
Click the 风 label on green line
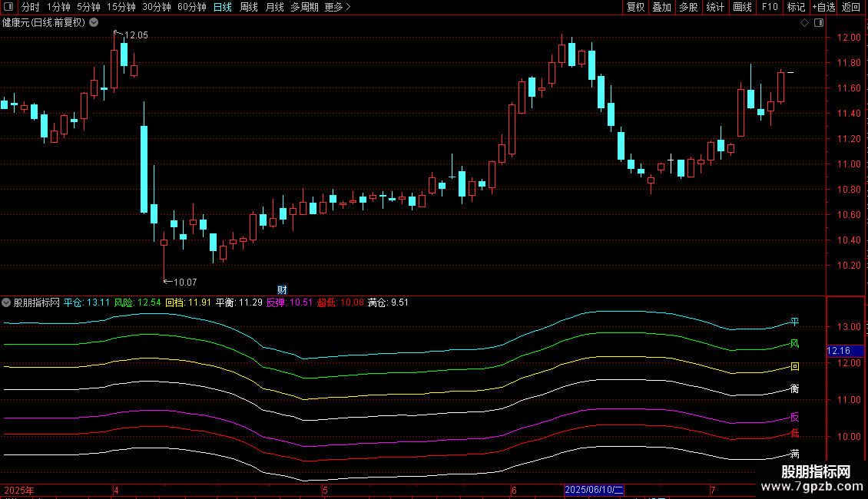794,344
